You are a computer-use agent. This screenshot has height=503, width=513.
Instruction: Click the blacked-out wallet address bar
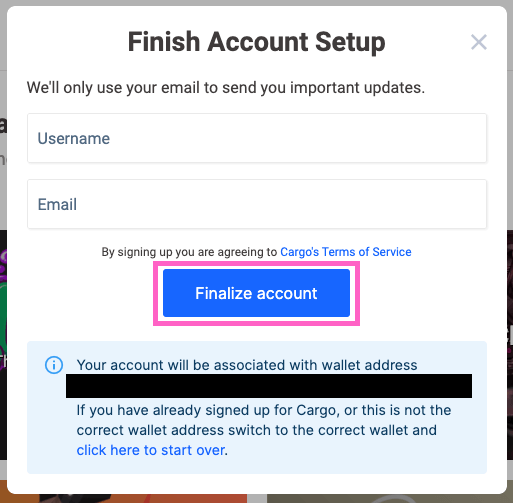(269, 386)
